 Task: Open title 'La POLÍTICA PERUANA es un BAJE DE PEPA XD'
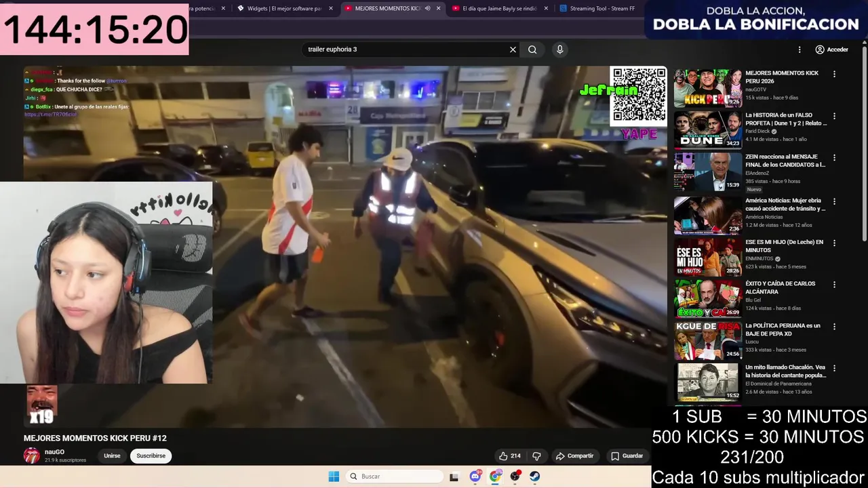click(783, 329)
